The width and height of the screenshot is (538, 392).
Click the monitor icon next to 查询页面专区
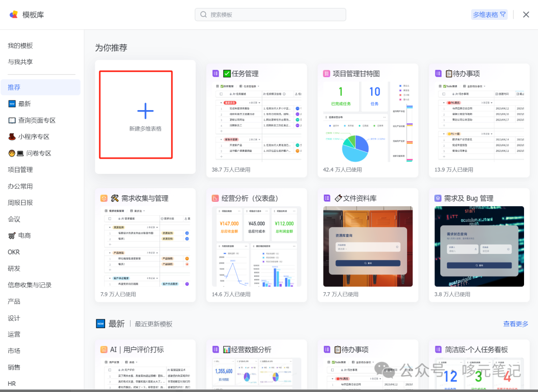point(11,121)
